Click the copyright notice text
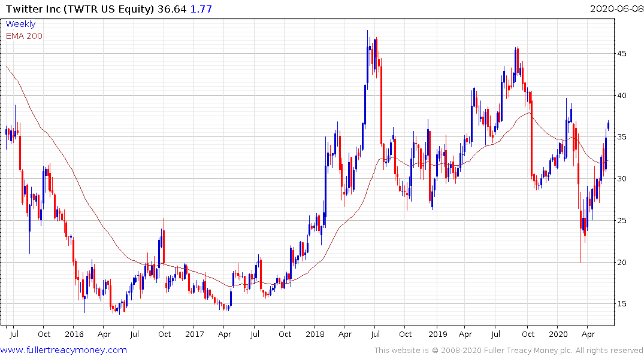Viewport: 644px width, 359px height. [509, 351]
